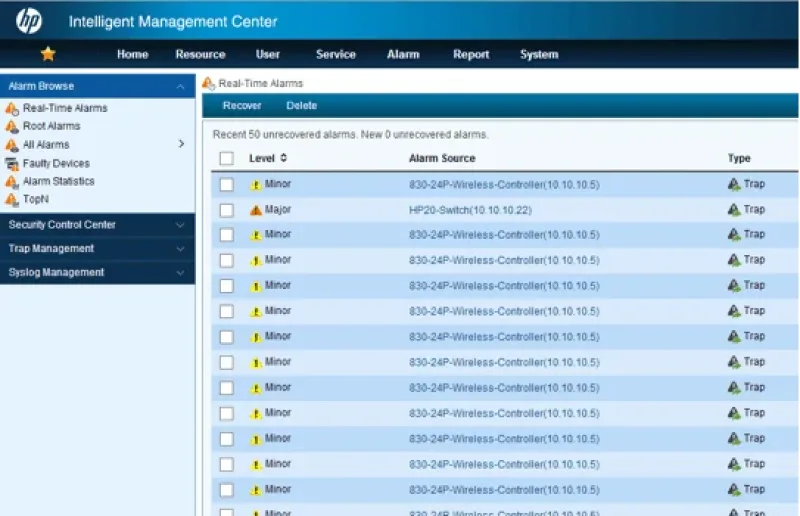Click the Alarm Source column header

442,158
